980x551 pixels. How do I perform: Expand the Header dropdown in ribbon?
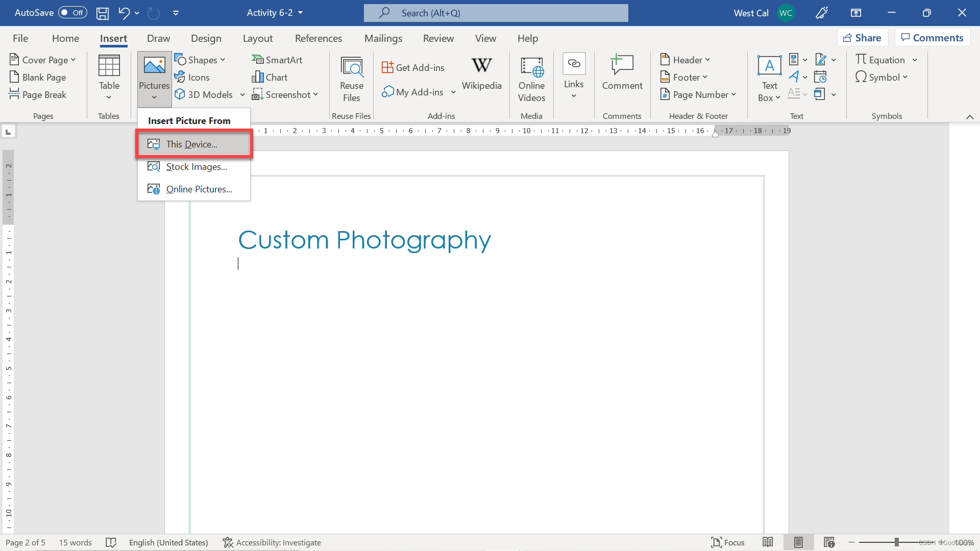(x=685, y=59)
